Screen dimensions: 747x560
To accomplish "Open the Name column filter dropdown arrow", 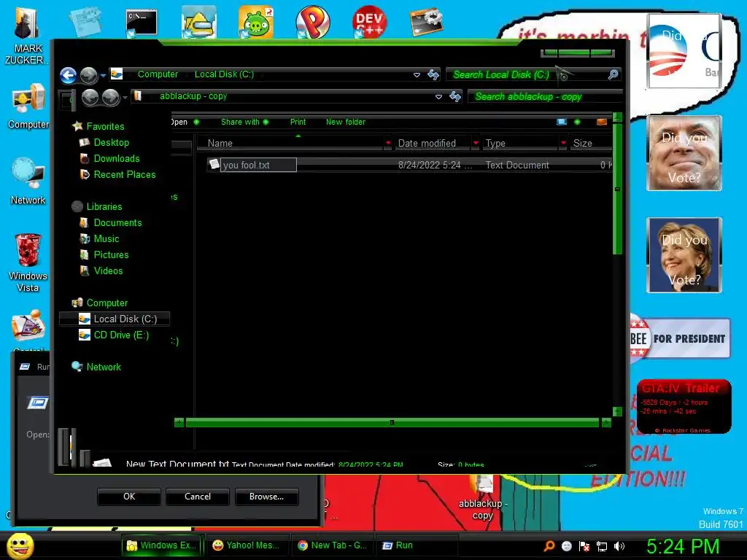I will [x=388, y=143].
